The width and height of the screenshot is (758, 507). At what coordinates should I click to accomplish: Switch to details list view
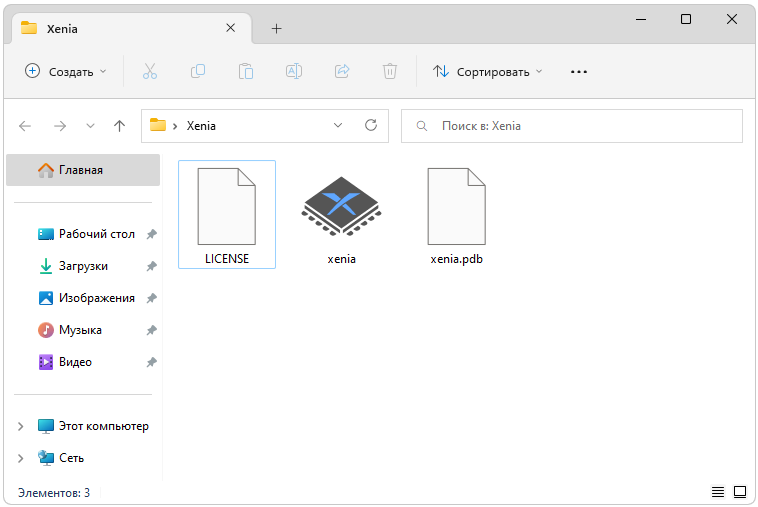tap(717, 493)
